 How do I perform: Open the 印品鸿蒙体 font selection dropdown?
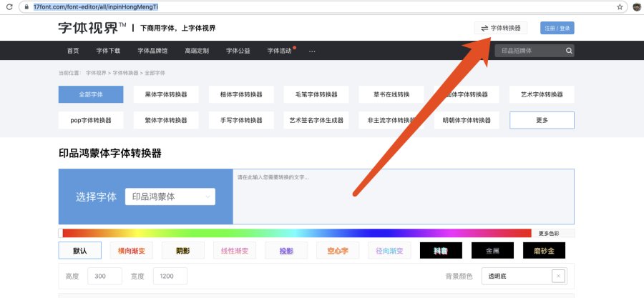[x=170, y=197]
